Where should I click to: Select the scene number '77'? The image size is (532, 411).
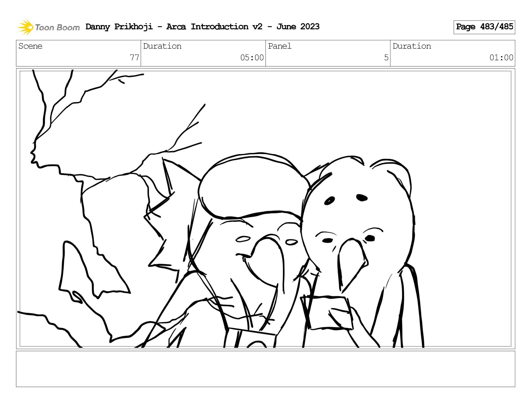(x=134, y=58)
